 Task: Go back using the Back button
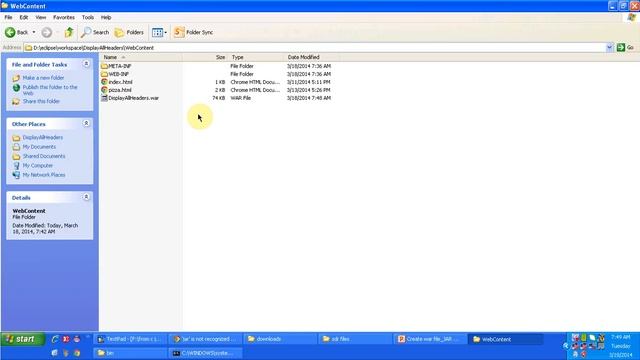[x=16, y=32]
